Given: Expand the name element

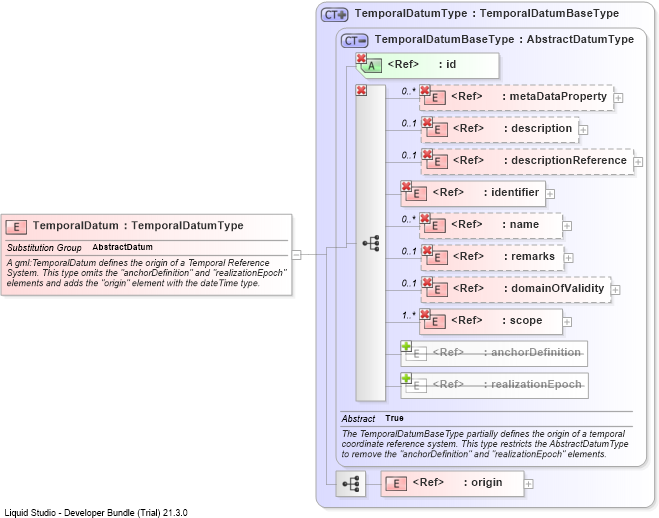Looking at the screenshot, I should pyautogui.click(x=567, y=226).
